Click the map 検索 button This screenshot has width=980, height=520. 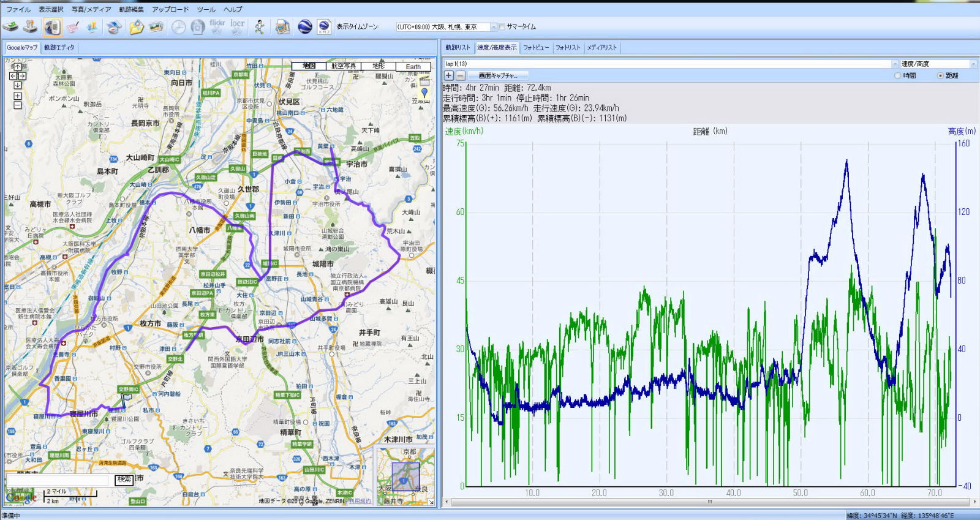[124, 480]
